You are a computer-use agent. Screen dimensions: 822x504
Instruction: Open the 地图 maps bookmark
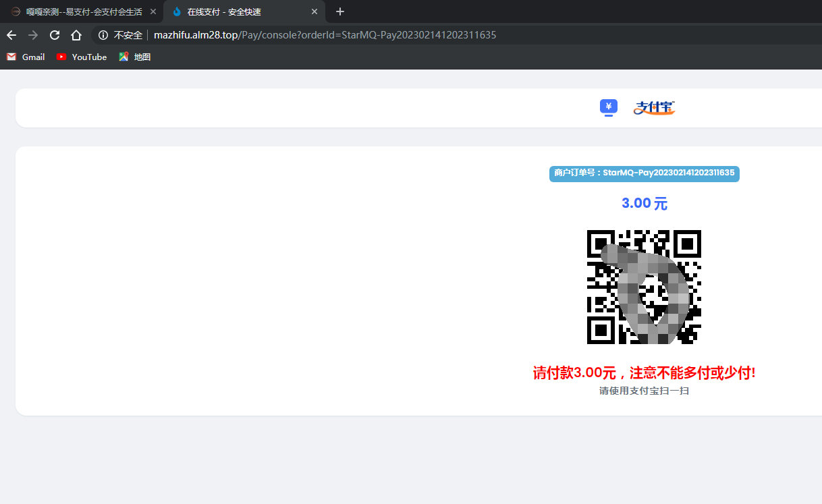pos(135,57)
